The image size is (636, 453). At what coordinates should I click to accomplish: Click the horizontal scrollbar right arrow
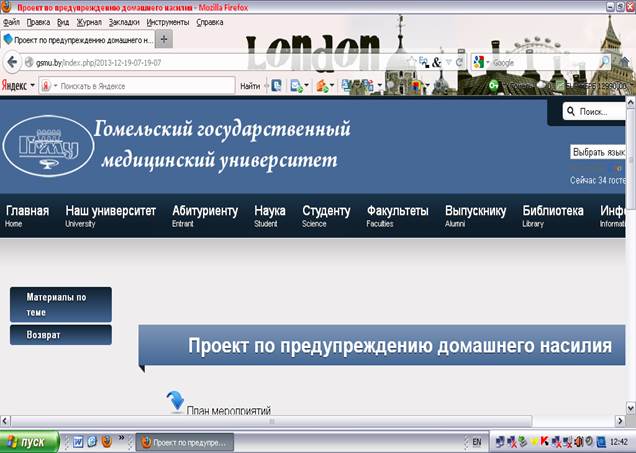[x=620, y=421]
